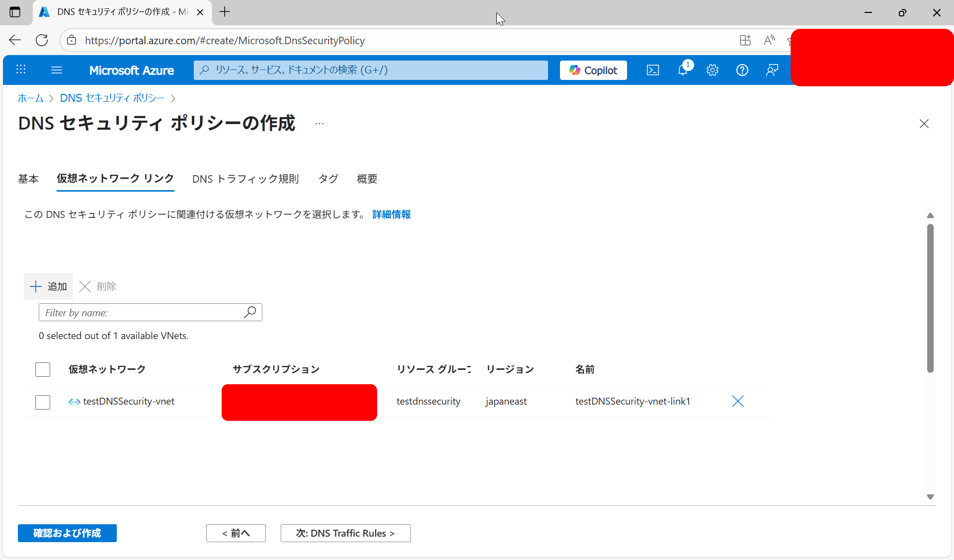Click the Filter by name field

(x=142, y=313)
